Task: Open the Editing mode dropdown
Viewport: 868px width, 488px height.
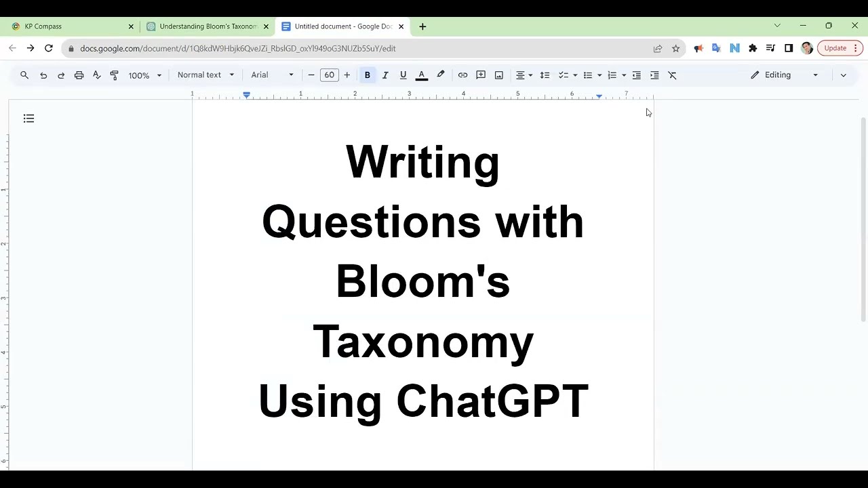Action: pos(785,75)
